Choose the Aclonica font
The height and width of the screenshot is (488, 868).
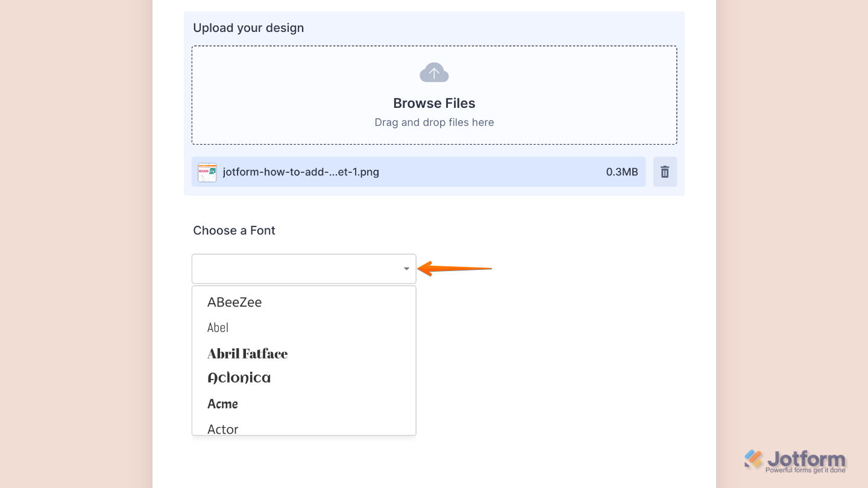pos(239,377)
